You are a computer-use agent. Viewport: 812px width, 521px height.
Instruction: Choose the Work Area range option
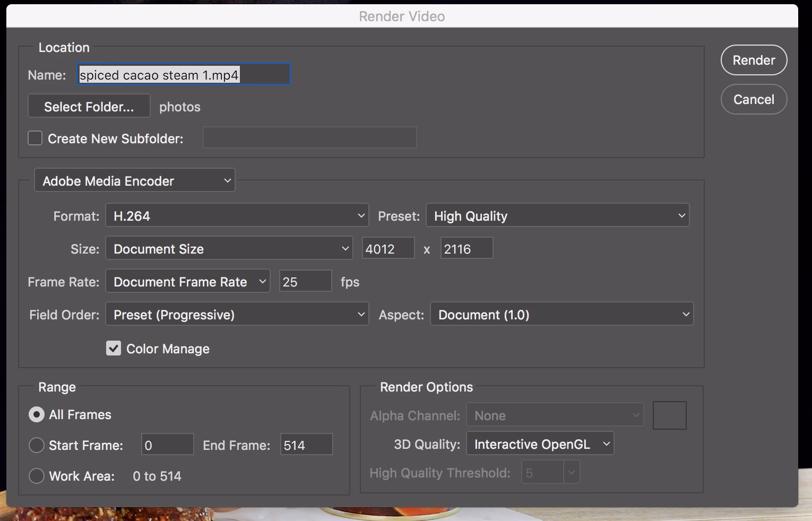[36, 476]
